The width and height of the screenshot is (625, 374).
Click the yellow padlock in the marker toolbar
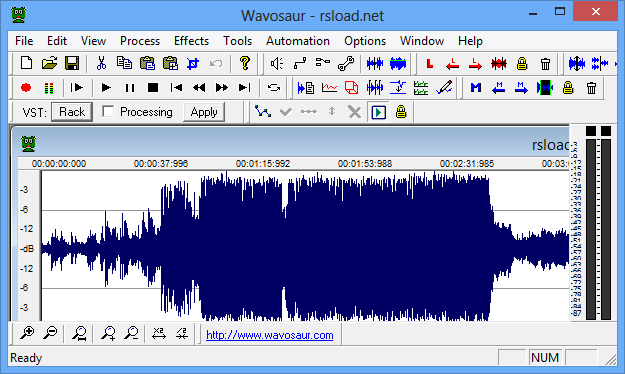[568, 88]
